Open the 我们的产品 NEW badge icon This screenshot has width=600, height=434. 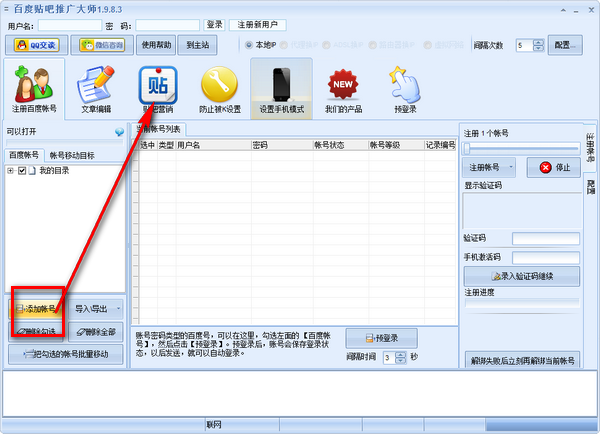tap(343, 89)
